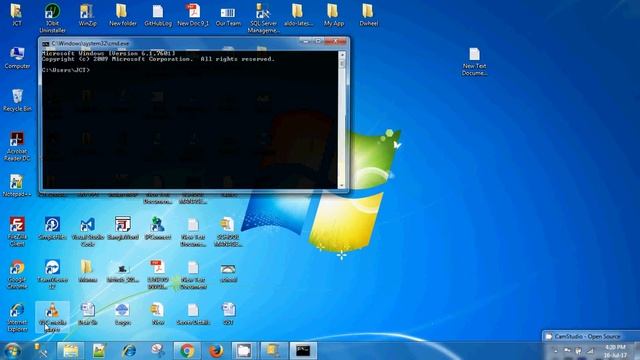Select the New folder desktop icon
640x360 pixels.
pyautogui.click(x=122, y=15)
